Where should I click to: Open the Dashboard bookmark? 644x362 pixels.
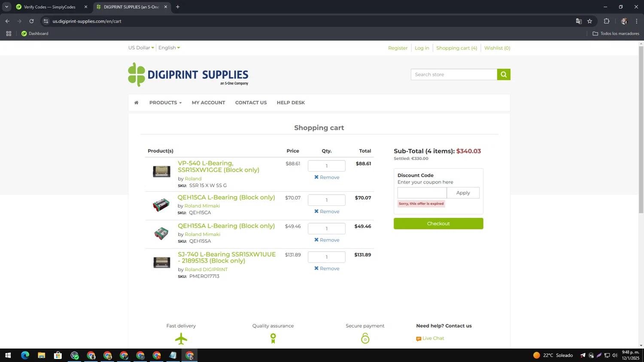[35, 33]
